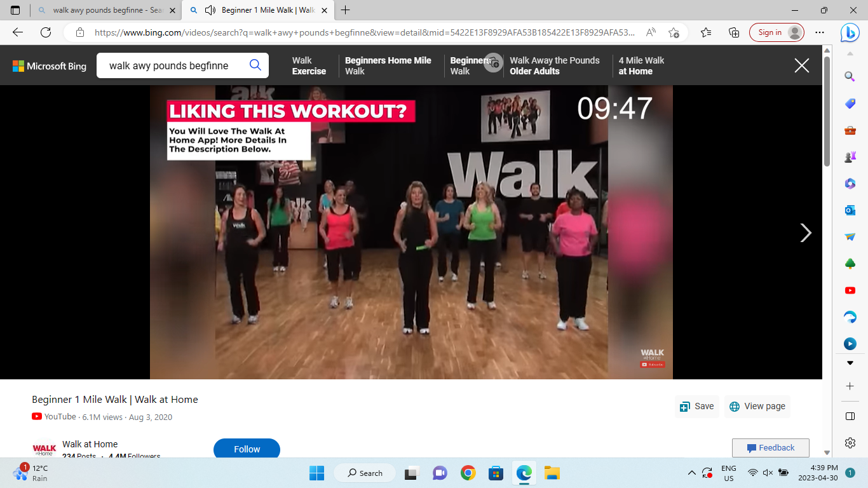Screen dimensions: 868x488
Task: Close the video detail view with the X
Action: click(x=802, y=65)
